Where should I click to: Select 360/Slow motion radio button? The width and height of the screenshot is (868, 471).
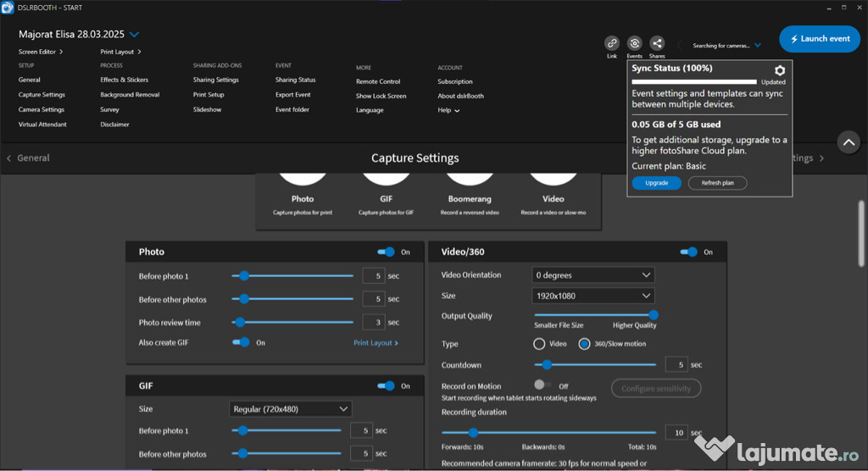click(584, 344)
